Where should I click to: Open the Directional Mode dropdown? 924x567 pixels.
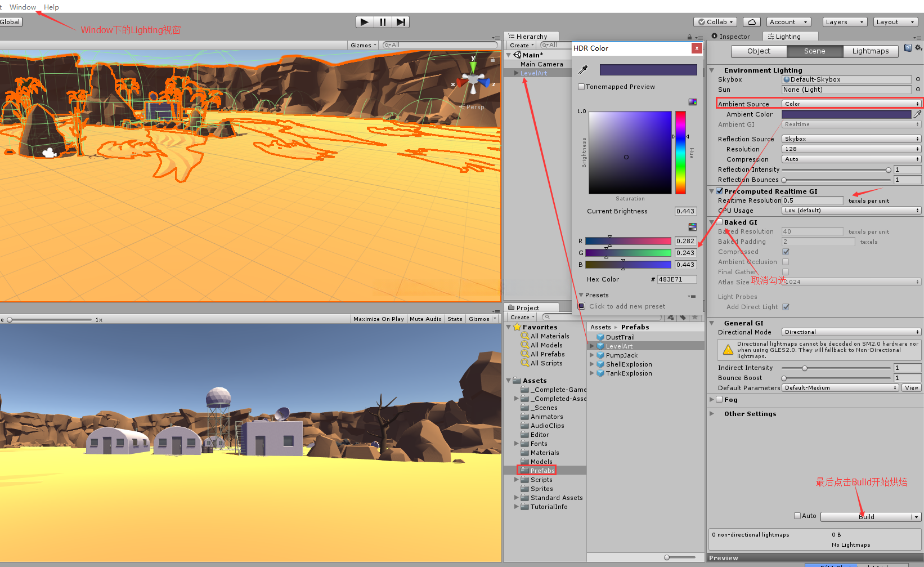point(851,332)
